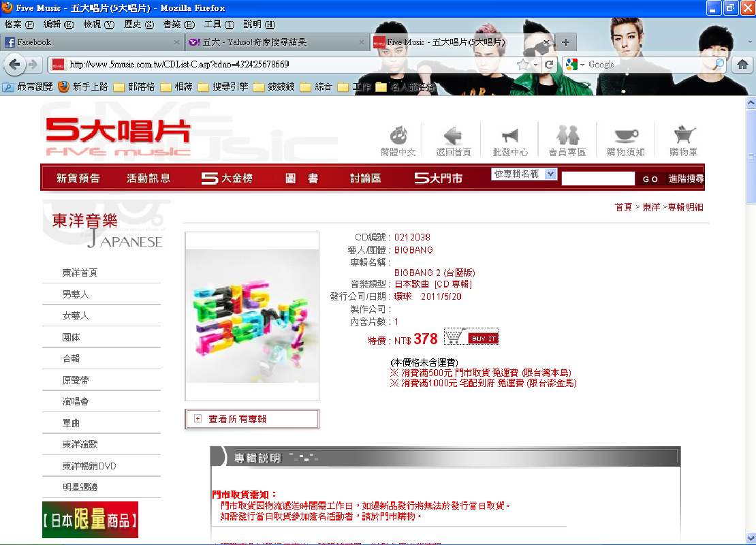756x545 pixels.
Task: Open the 檢視 menu
Action: pos(99,24)
